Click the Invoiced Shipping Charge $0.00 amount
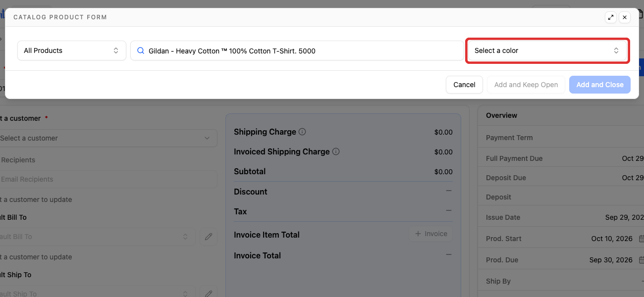 [x=443, y=152]
